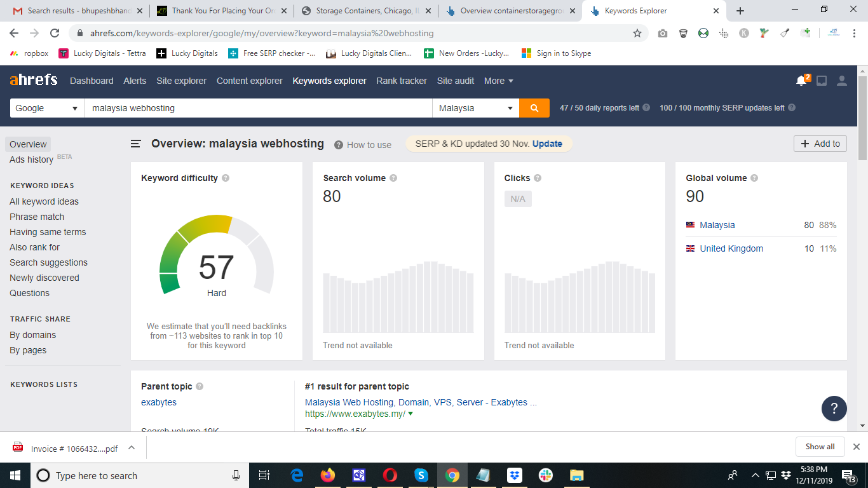
Task: Click the orange search button in Ahrefs
Action: [x=534, y=108]
